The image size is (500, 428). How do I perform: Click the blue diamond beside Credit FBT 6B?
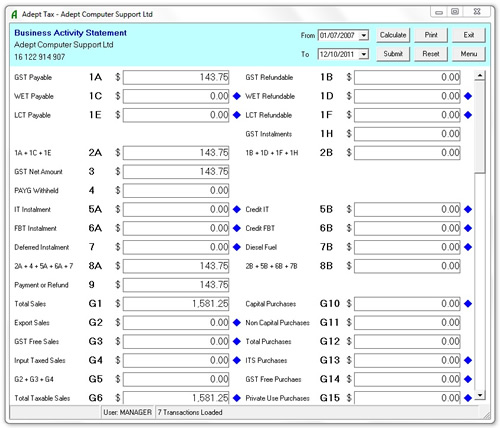(468, 228)
